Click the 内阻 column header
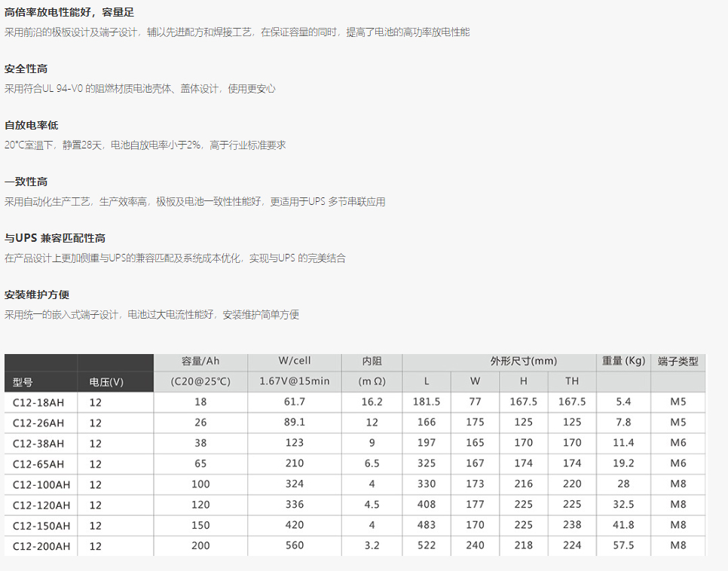This screenshot has height=571, width=728. [372, 361]
